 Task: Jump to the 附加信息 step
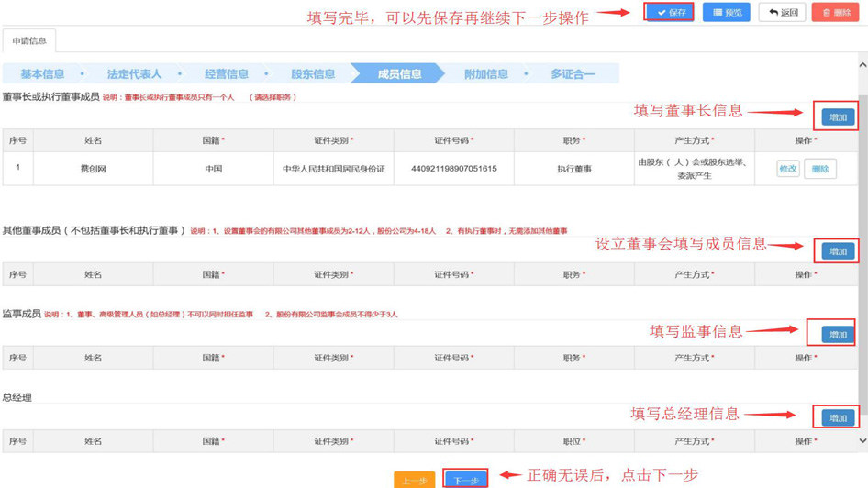485,74
